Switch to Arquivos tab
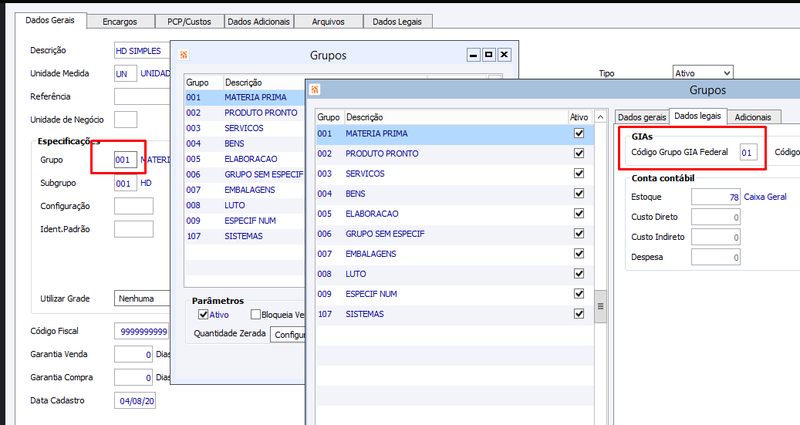800x425 pixels. click(328, 21)
